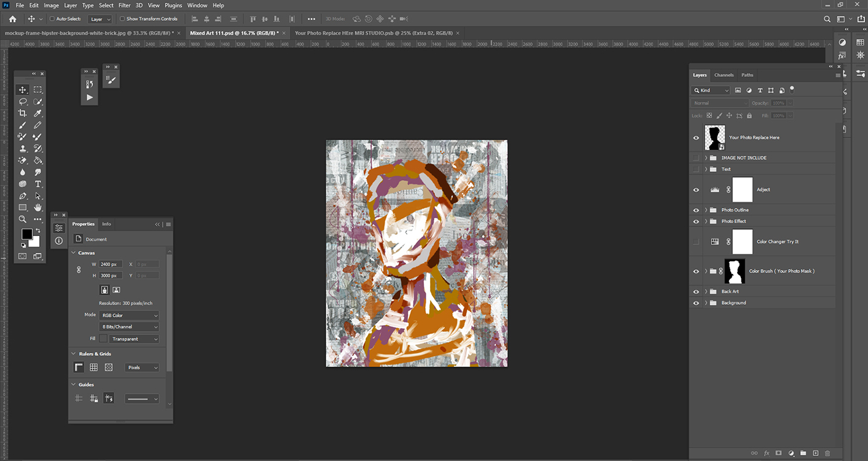This screenshot has height=461, width=868.
Task: Switch to the Channels tab
Action: (724, 75)
